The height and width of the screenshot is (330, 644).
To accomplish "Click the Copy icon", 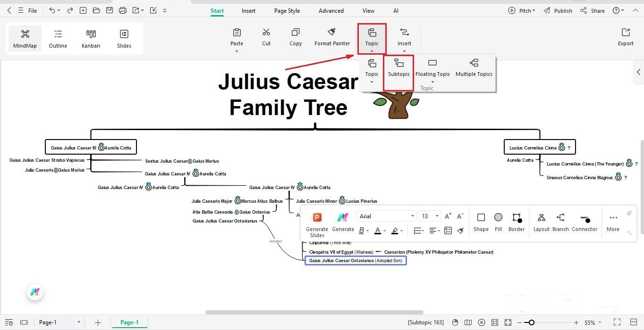I will [296, 32].
